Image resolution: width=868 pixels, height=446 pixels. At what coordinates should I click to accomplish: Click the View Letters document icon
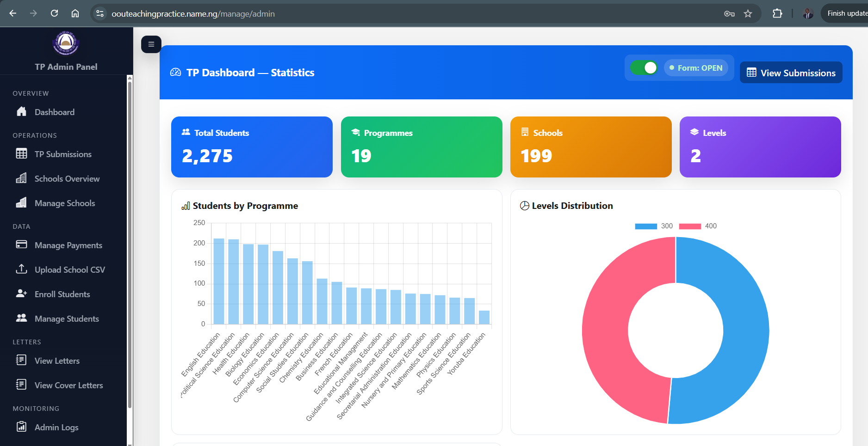point(21,360)
